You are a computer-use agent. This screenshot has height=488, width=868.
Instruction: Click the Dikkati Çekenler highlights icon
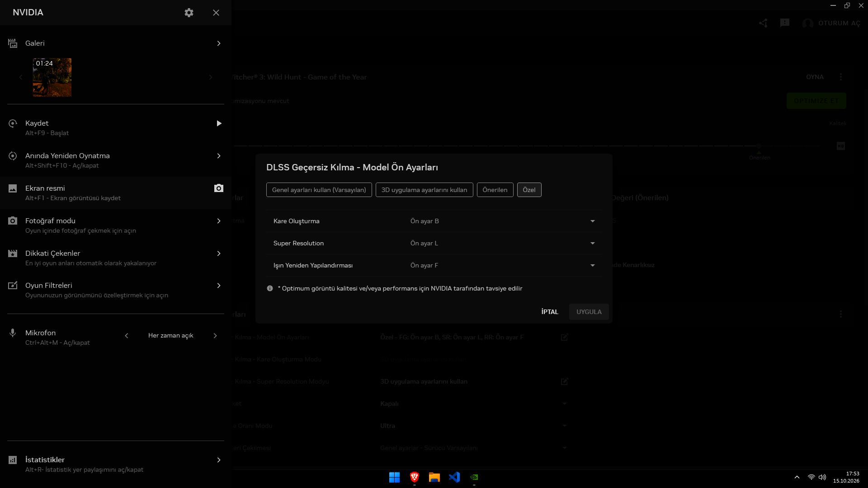(x=13, y=253)
